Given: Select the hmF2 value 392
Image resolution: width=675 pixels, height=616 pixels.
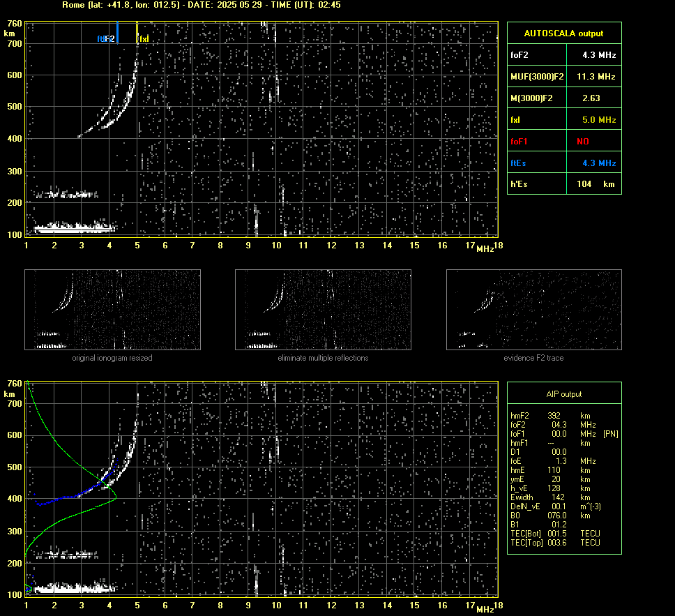Looking at the screenshot, I should click(554, 416).
